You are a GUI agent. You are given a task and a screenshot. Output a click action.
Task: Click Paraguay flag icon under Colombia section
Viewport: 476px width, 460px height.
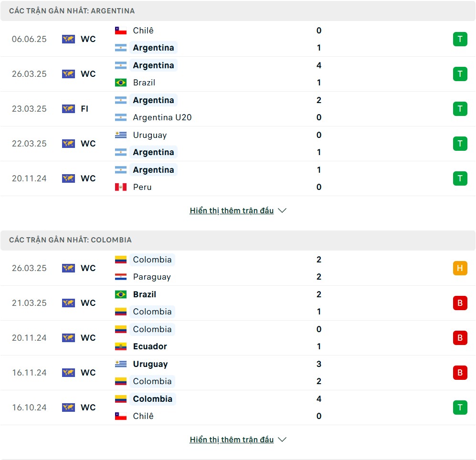tap(120, 277)
